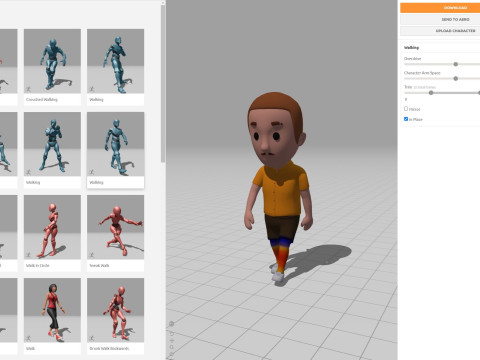Click the Send to Aero button
Screen dimensions: 480x360
coord(440,19)
